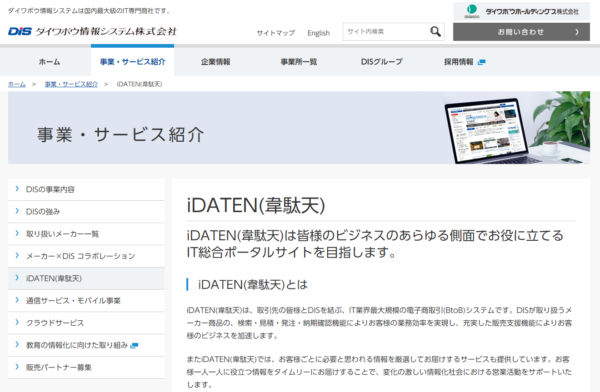Click chevron beside DISの強み
Screen dimensions: 600x392
[17, 211]
